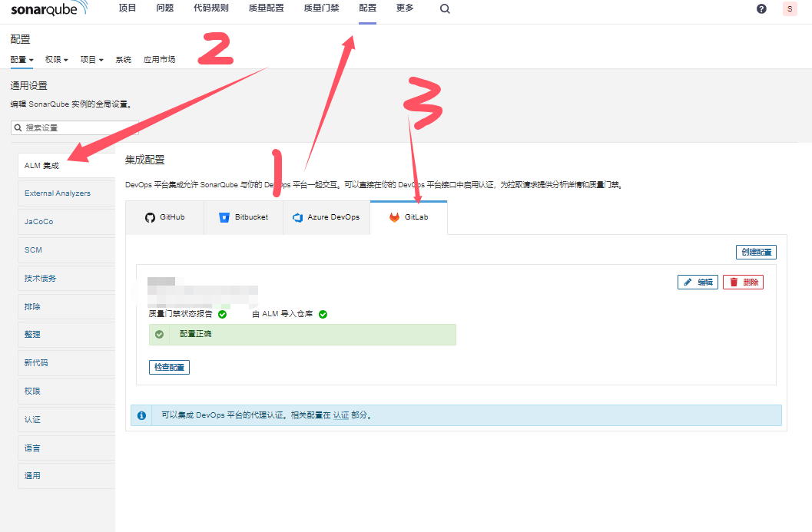Go to 应用市场 in the submenu
The image size is (812, 532).
160,60
